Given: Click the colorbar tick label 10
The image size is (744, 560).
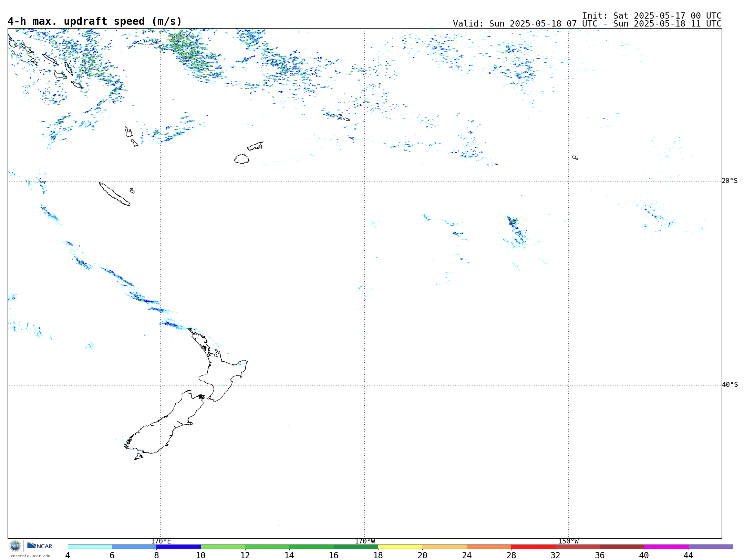Looking at the screenshot, I should pos(201,555).
